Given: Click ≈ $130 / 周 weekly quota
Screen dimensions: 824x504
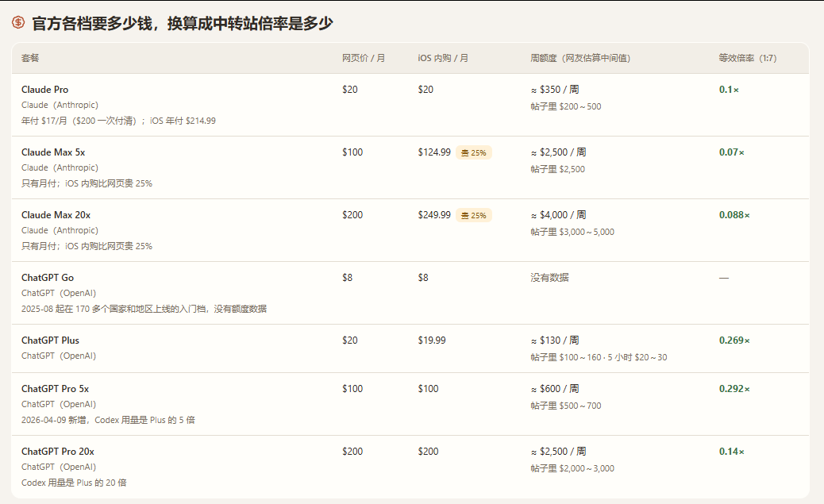Looking at the screenshot, I should click(554, 340).
